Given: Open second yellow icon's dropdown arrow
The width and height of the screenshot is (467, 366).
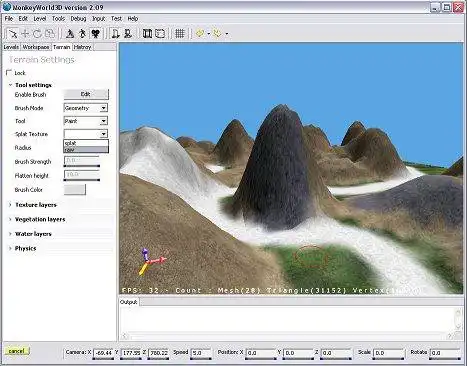Looking at the screenshot, I should point(227,34).
